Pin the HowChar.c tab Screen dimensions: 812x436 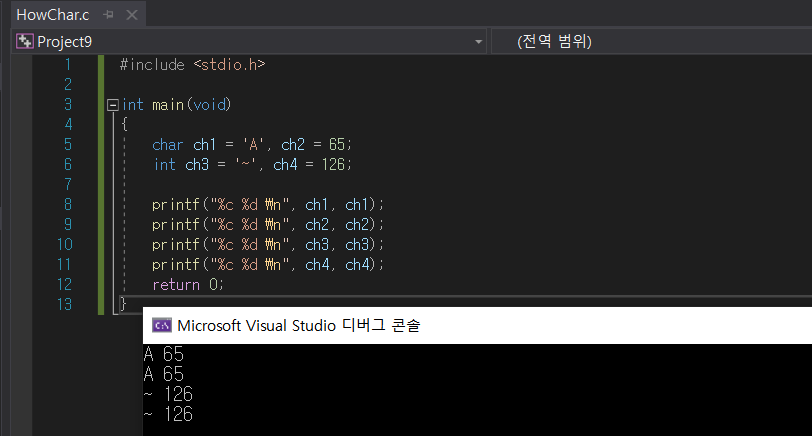[x=108, y=15]
